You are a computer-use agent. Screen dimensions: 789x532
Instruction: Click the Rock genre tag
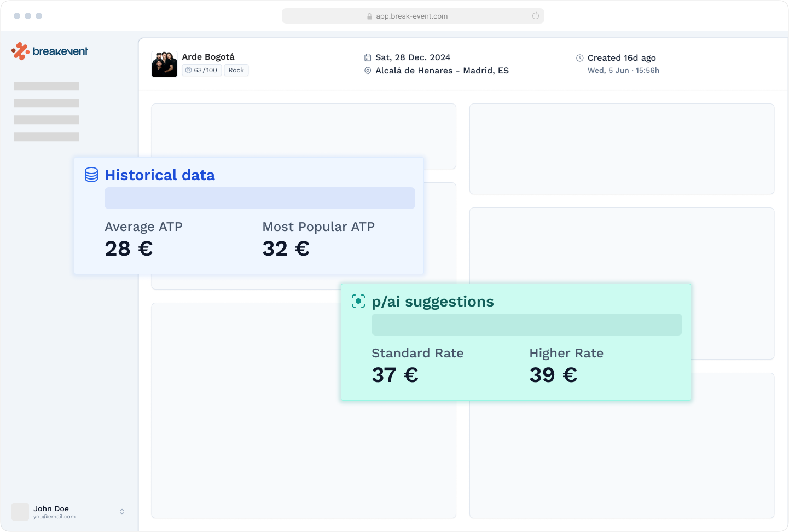[236, 70]
